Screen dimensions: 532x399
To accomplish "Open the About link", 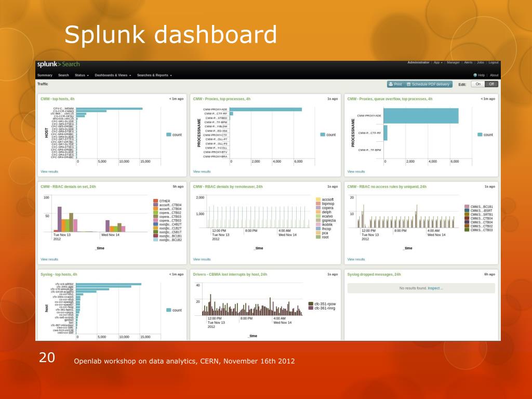I will (494, 75).
